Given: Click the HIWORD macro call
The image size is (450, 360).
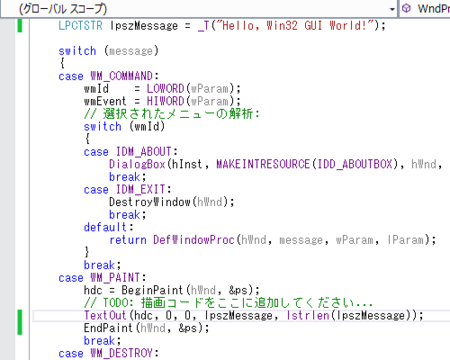Looking at the screenshot, I should tap(165, 101).
